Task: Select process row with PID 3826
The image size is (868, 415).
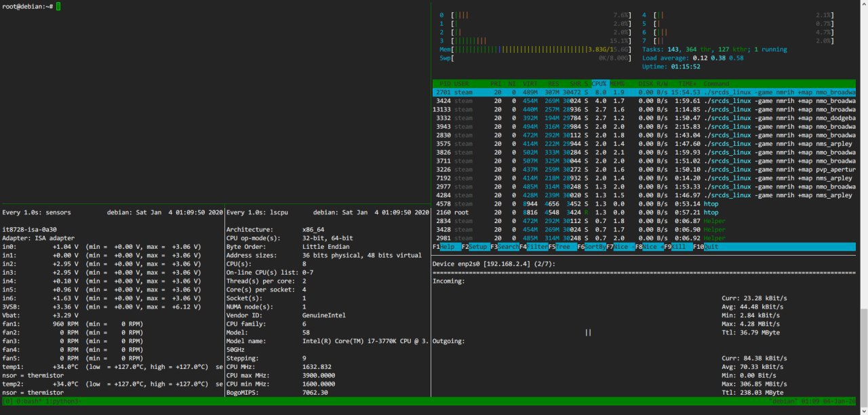Action: (x=644, y=153)
